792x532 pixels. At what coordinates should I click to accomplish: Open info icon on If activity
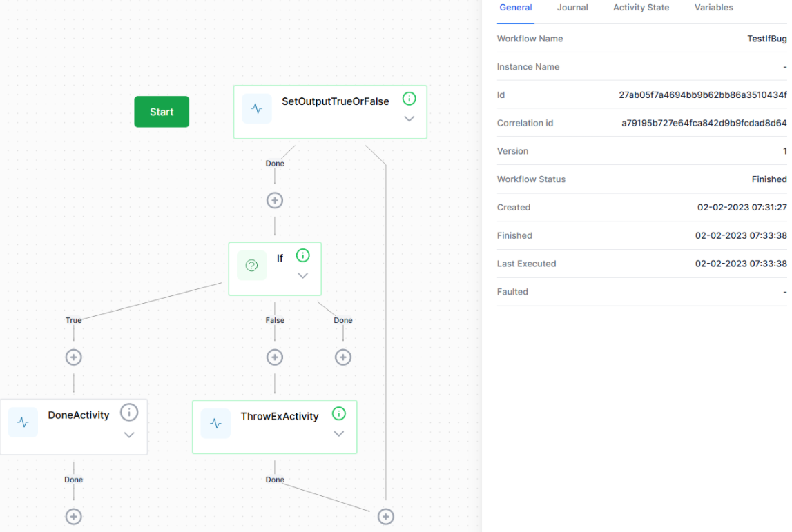(x=302, y=255)
